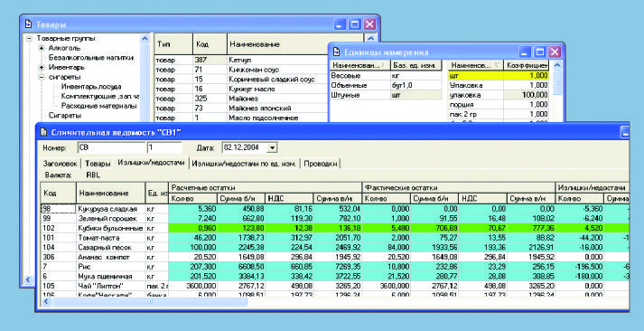644x331 pixels.
Task: Select the highlighted шт unit row
Action: 499,76
